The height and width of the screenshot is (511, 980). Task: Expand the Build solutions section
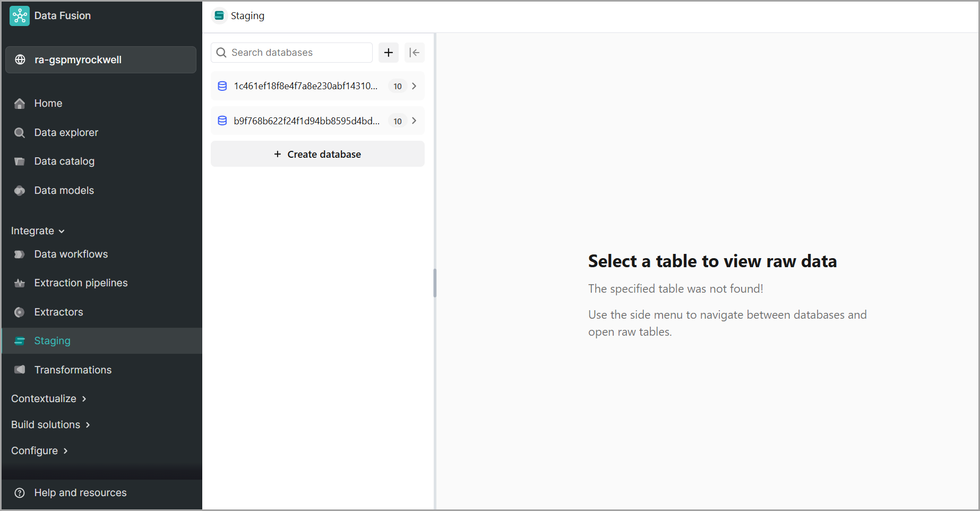[51, 424]
